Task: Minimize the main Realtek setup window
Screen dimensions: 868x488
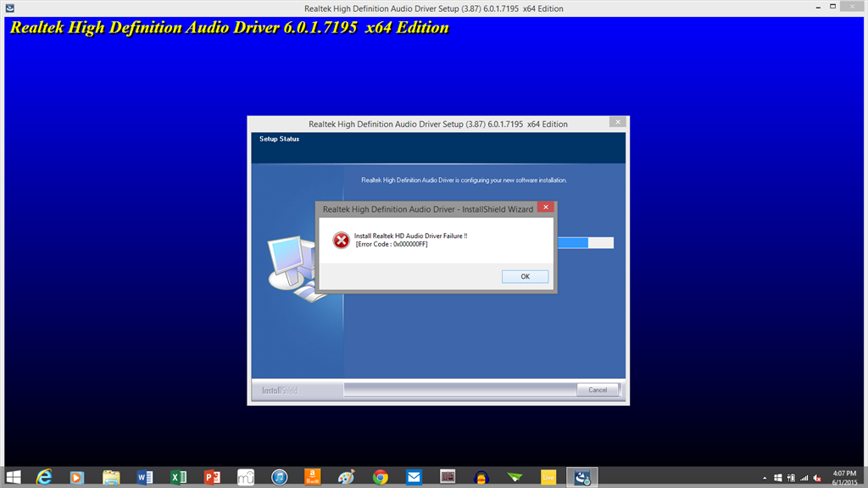Action: (x=818, y=7)
